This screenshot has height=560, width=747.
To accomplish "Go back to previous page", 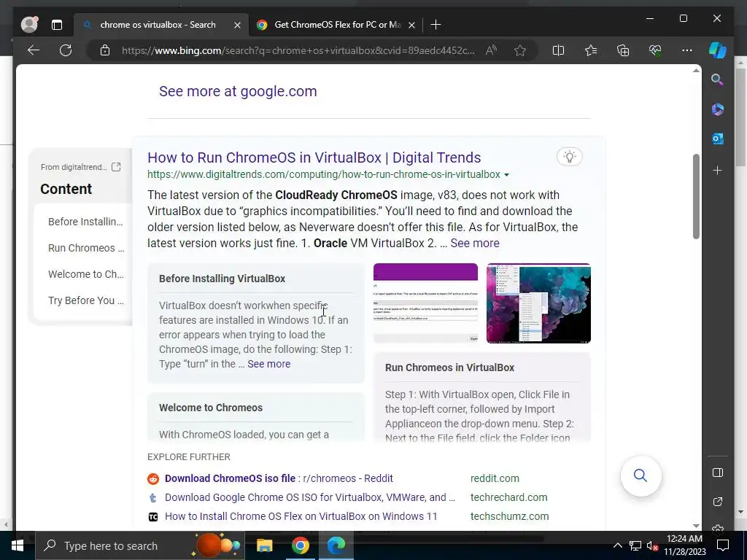I will point(34,50).
